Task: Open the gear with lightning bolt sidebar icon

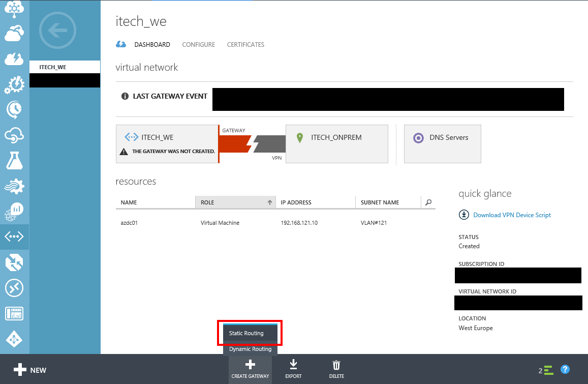Action: [14, 84]
